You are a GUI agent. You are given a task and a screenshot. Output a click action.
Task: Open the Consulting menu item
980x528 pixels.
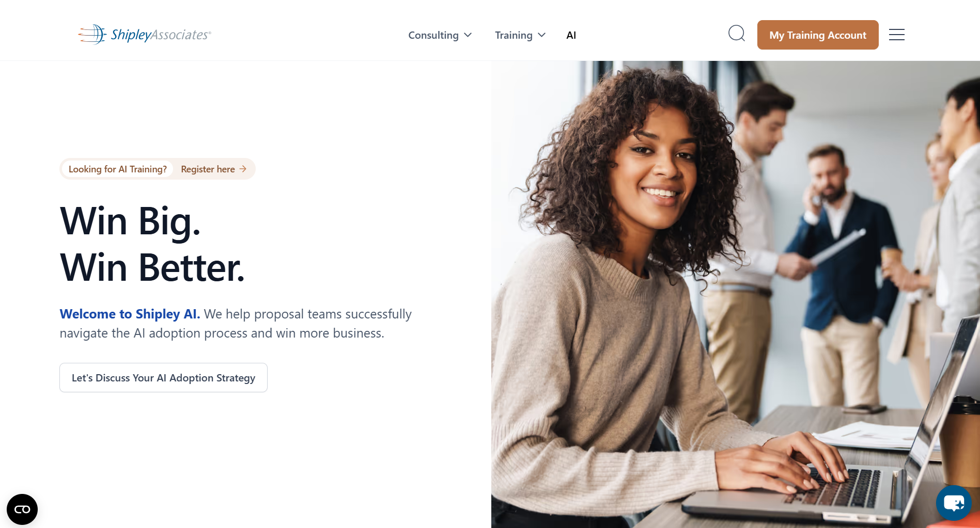point(433,35)
